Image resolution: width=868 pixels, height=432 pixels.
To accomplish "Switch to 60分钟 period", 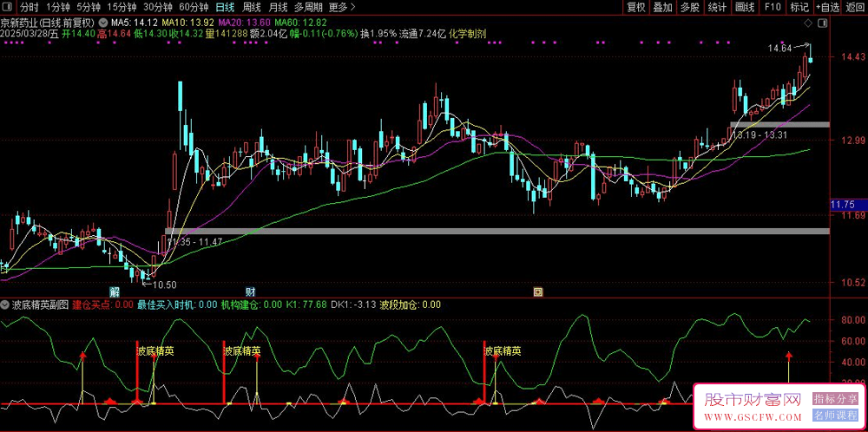I will (x=194, y=7).
